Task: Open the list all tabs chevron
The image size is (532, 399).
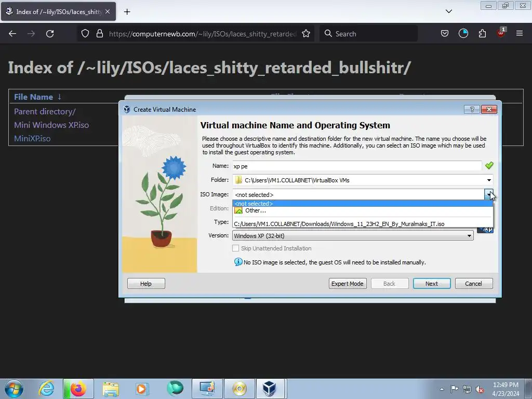Action: (449, 11)
